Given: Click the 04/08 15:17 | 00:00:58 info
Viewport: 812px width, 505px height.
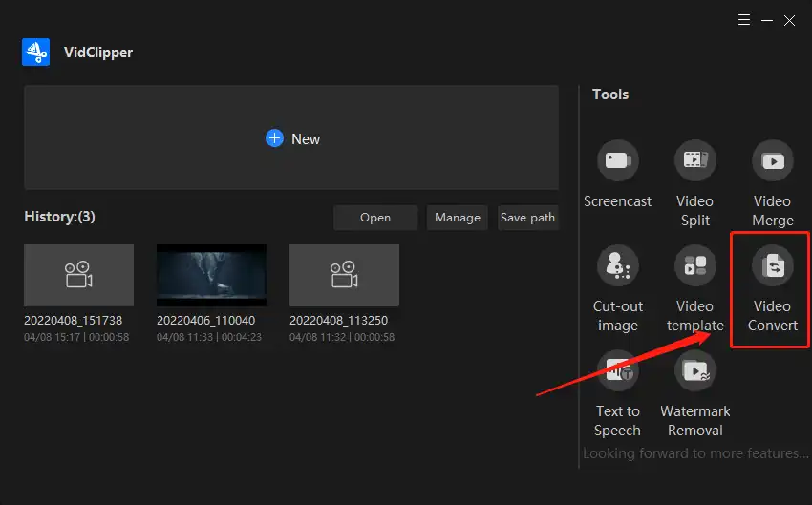Looking at the screenshot, I should click(x=76, y=337).
